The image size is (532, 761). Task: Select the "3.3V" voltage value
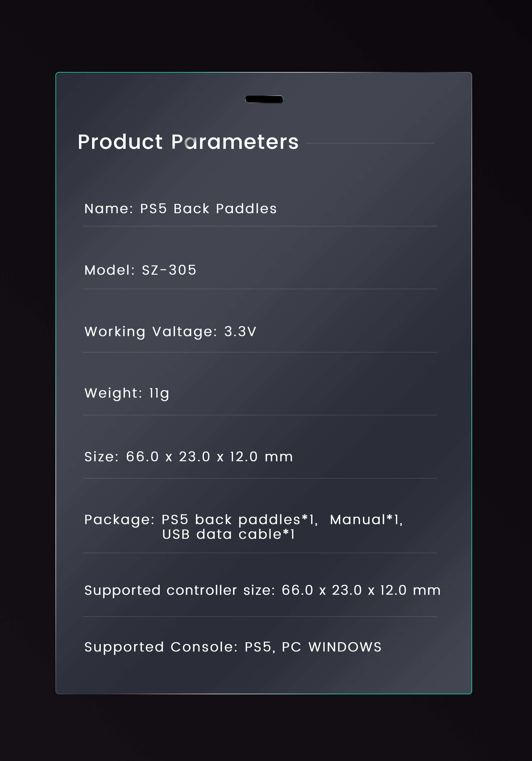point(240,331)
